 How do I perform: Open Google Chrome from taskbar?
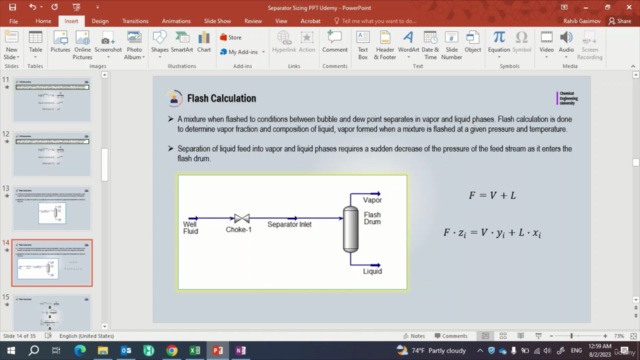172,351
